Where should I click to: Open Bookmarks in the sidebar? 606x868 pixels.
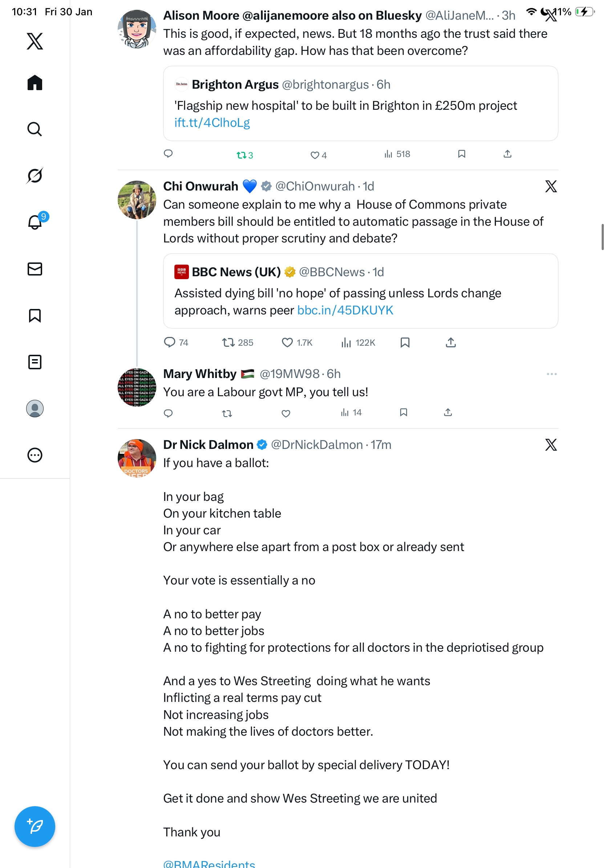pyautogui.click(x=35, y=315)
